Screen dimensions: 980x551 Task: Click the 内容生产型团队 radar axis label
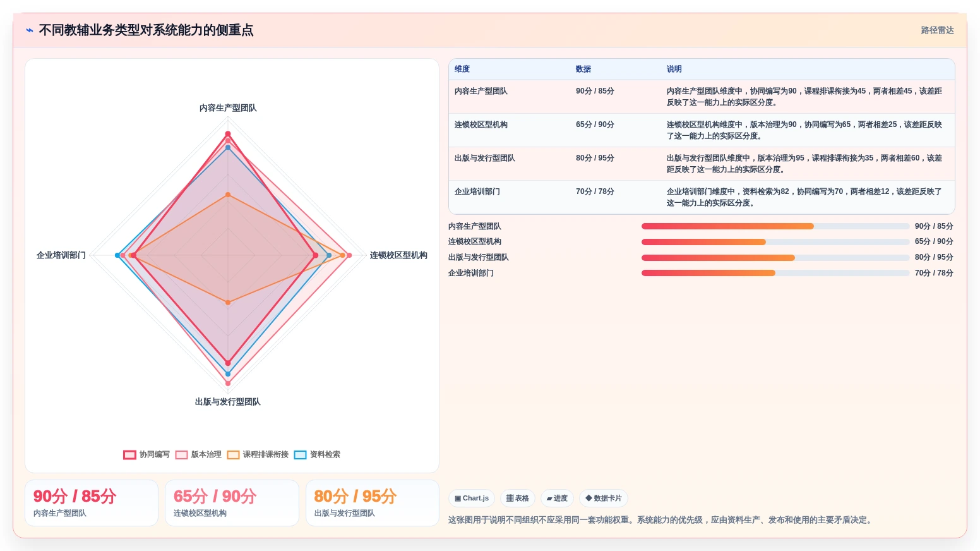tap(228, 108)
